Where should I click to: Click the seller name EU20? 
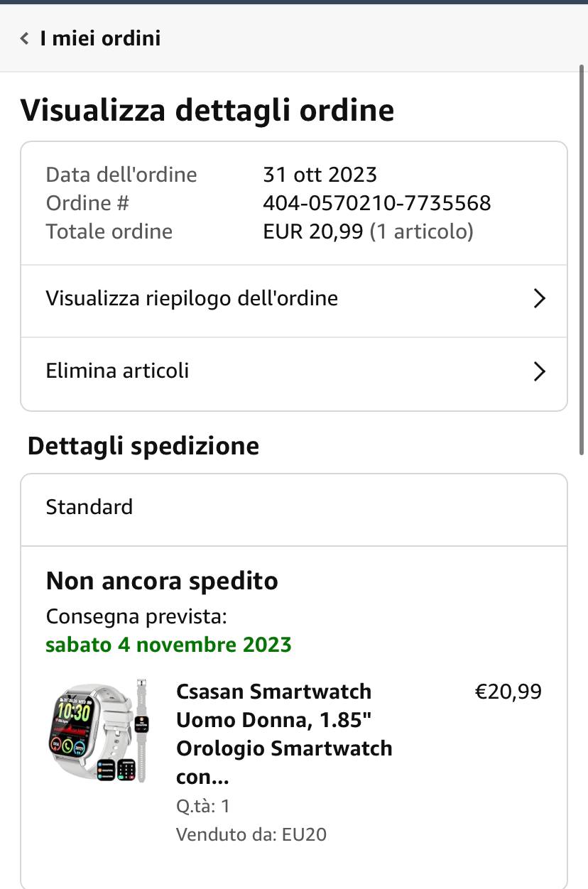click(x=304, y=834)
